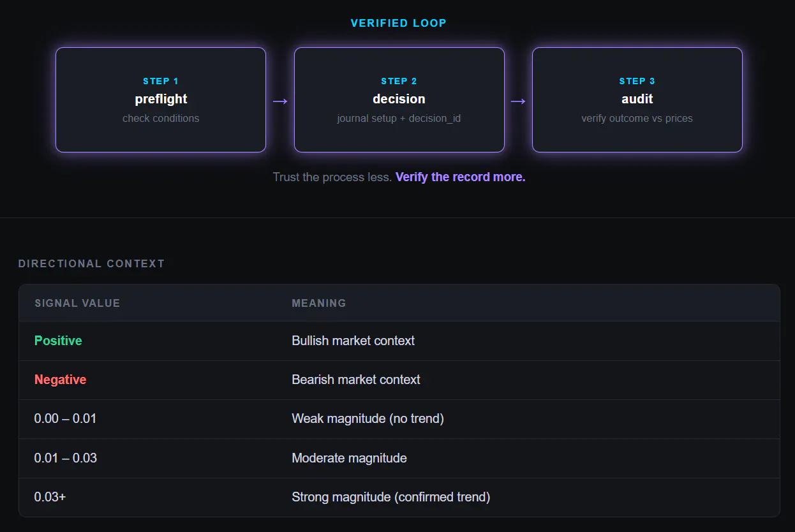This screenshot has height=532, width=795.
Task: Click the 'STEP 3' label
Action: 637,81
